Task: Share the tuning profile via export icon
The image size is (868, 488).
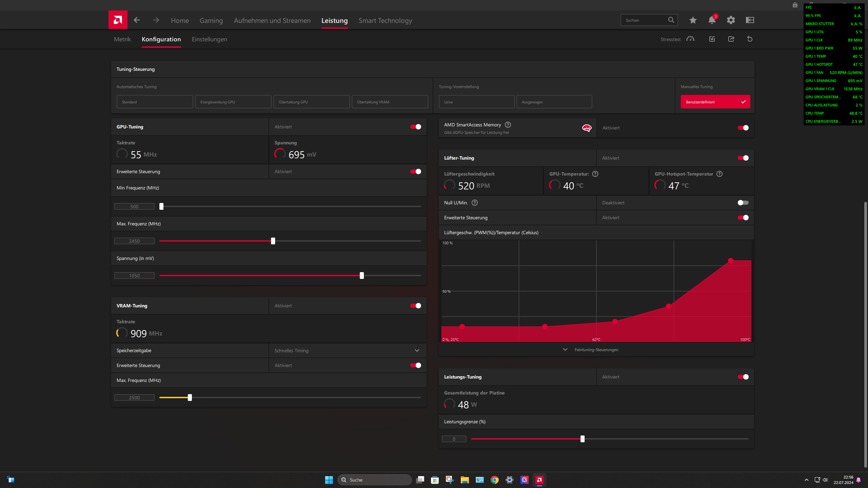Action: (731, 39)
